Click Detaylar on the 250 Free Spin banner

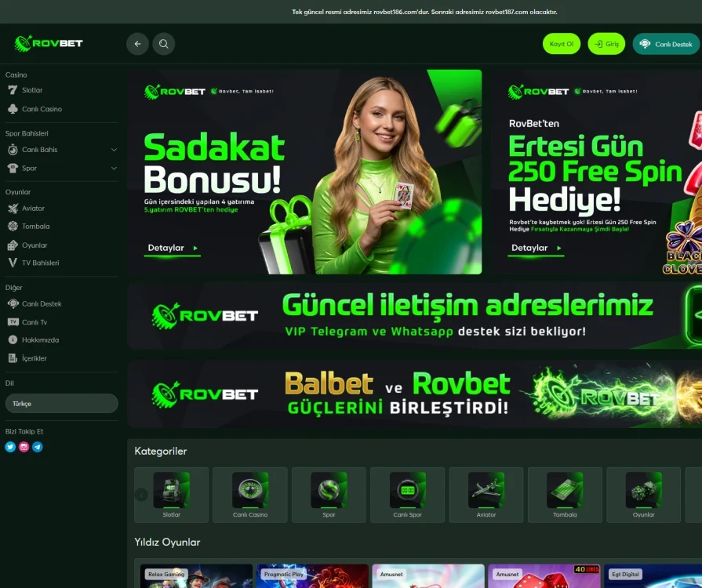pyautogui.click(x=536, y=248)
